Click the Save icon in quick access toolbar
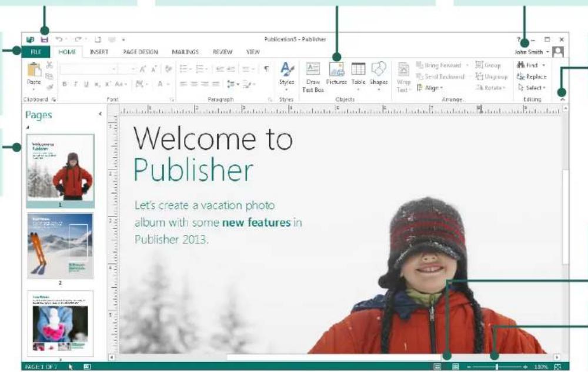This screenshot has width=588, height=372. tap(44, 39)
